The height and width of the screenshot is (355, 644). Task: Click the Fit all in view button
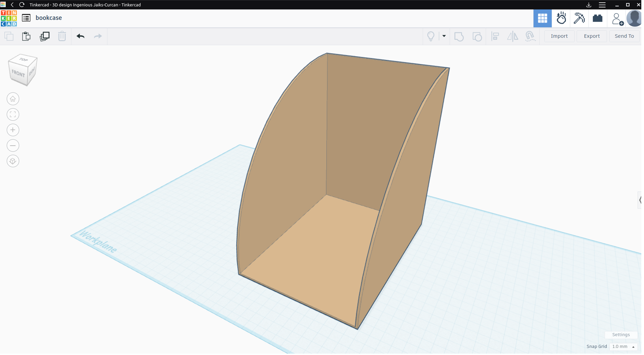13,114
